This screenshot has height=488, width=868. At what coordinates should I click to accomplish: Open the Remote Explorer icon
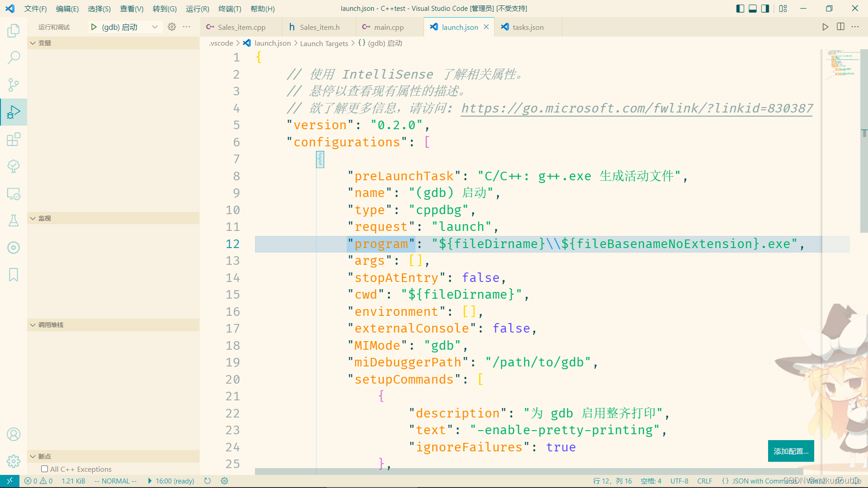[14, 194]
